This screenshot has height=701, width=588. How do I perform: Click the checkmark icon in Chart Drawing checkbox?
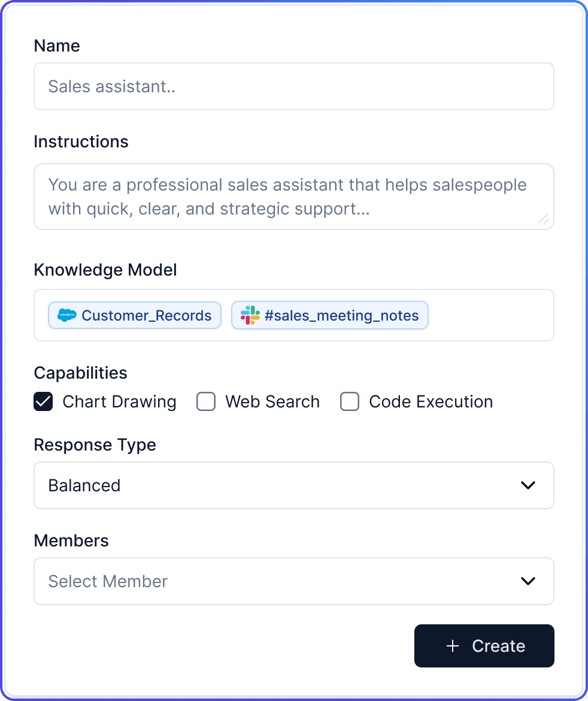click(43, 401)
